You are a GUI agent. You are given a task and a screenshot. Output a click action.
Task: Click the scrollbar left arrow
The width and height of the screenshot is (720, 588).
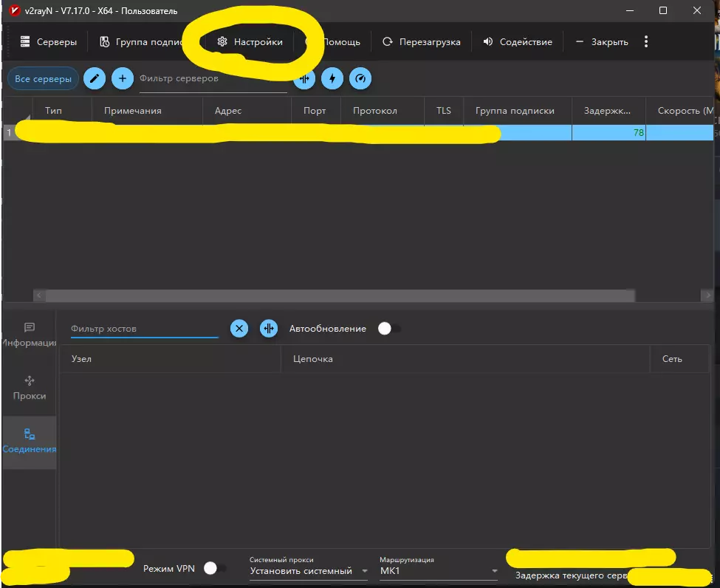coord(39,295)
